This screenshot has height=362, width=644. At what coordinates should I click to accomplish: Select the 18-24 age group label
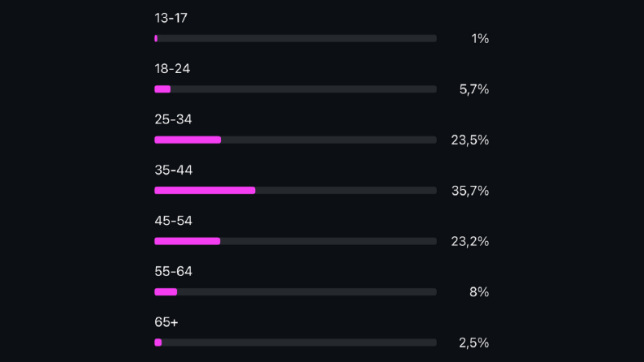pyautogui.click(x=172, y=68)
